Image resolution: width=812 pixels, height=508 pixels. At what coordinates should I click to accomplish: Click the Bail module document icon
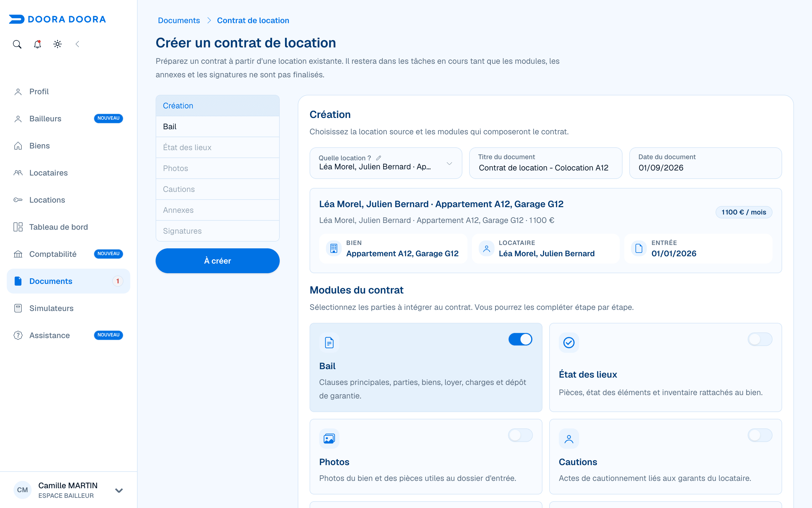(329, 343)
